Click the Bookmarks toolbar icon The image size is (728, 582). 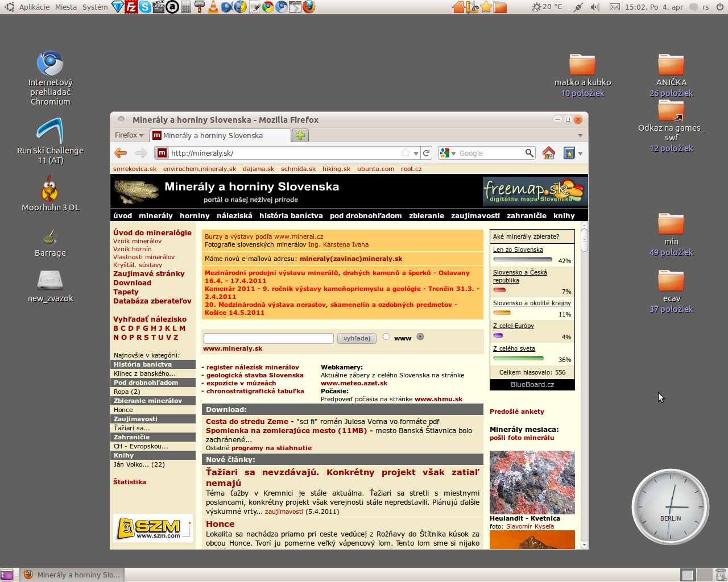(x=569, y=153)
